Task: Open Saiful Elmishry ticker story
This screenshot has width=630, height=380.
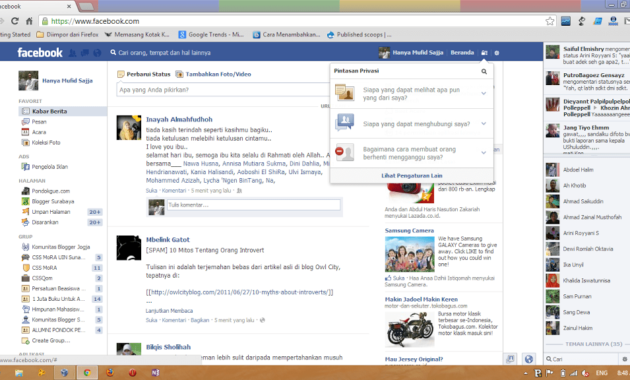Action: coord(587,55)
